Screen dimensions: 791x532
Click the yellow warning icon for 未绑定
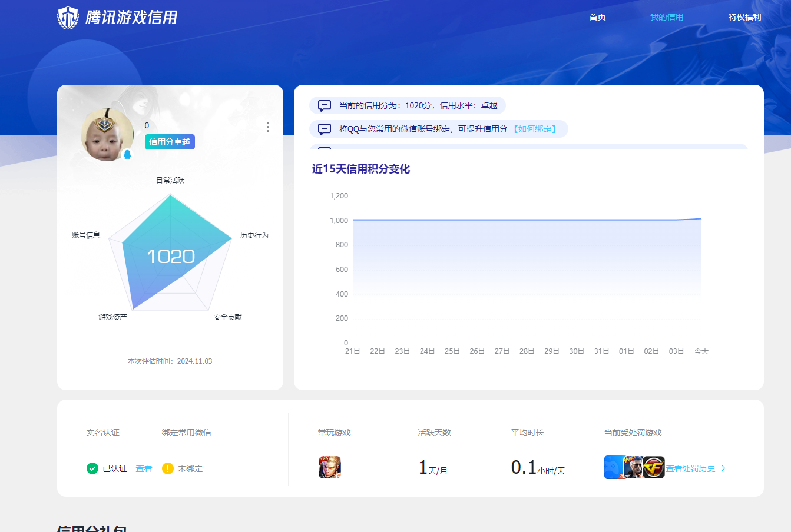tap(168, 468)
